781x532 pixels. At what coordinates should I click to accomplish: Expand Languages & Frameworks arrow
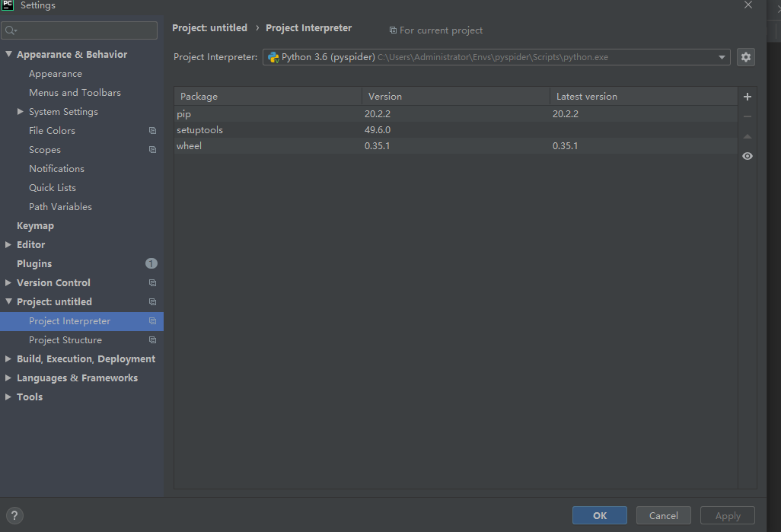(x=8, y=377)
